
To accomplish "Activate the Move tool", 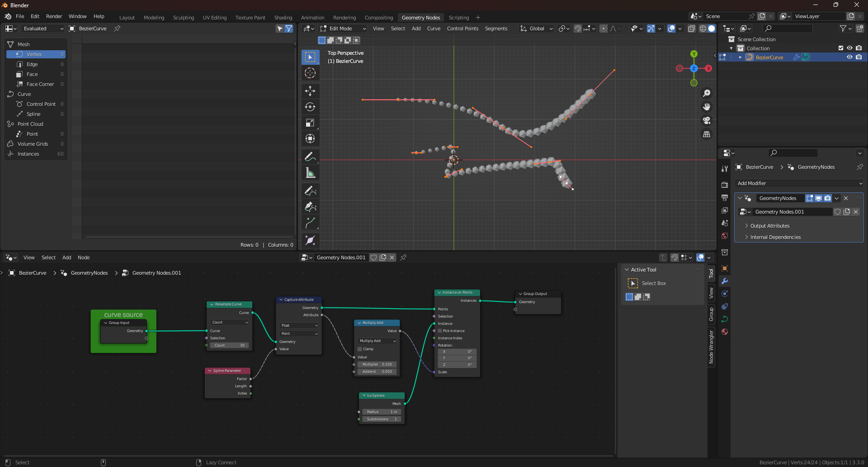I will click(310, 91).
